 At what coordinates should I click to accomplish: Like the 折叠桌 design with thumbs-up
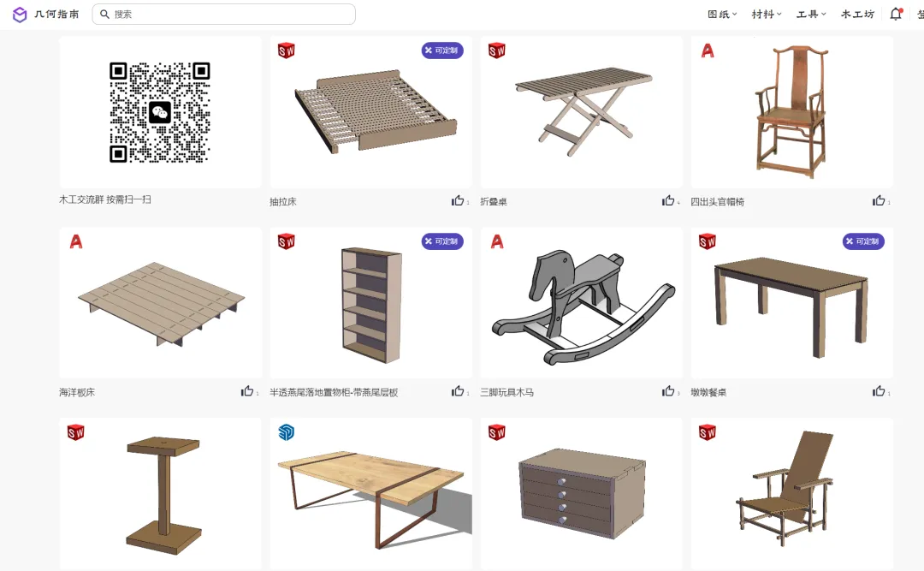click(x=668, y=201)
